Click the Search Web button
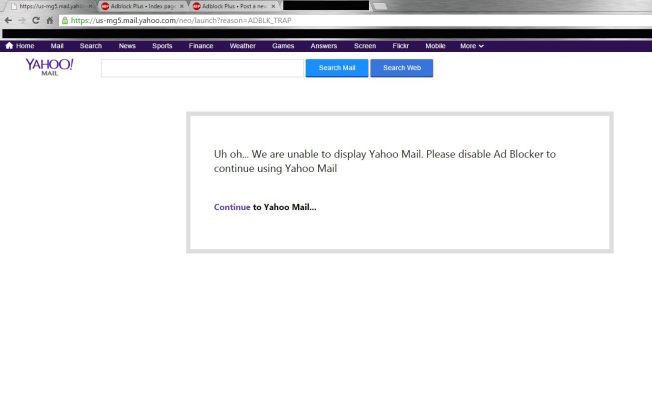Screen dimensions: 652x393 pyautogui.click(x=402, y=68)
